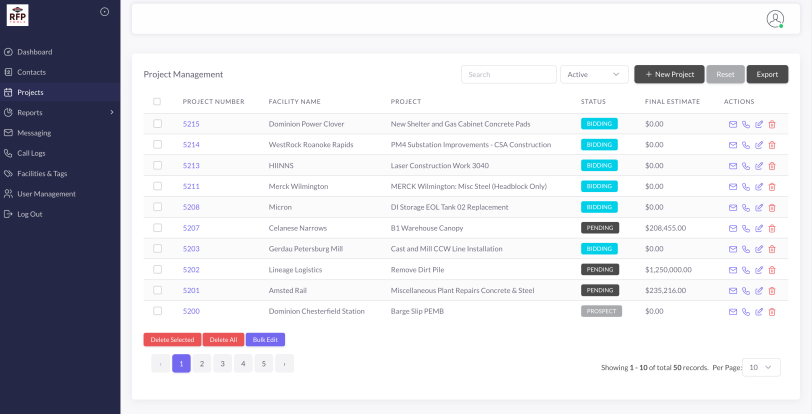Open the Per Page dropdown
The width and height of the screenshot is (812, 414).
click(764, 367)
